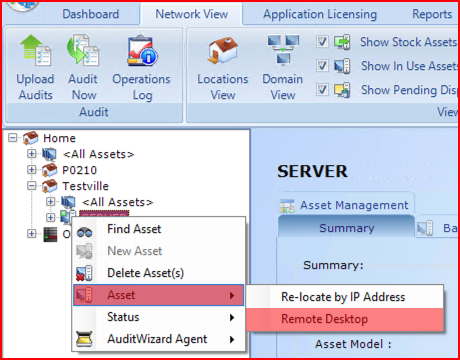Launch Remote Desktop from submenu

345,319
